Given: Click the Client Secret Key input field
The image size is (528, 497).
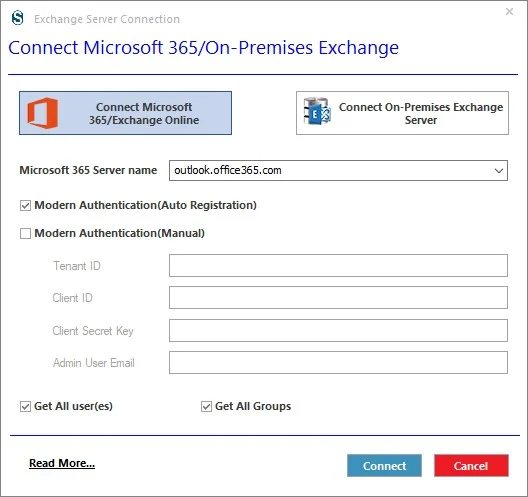Looking at the screenshot, I should pos(338,331).
